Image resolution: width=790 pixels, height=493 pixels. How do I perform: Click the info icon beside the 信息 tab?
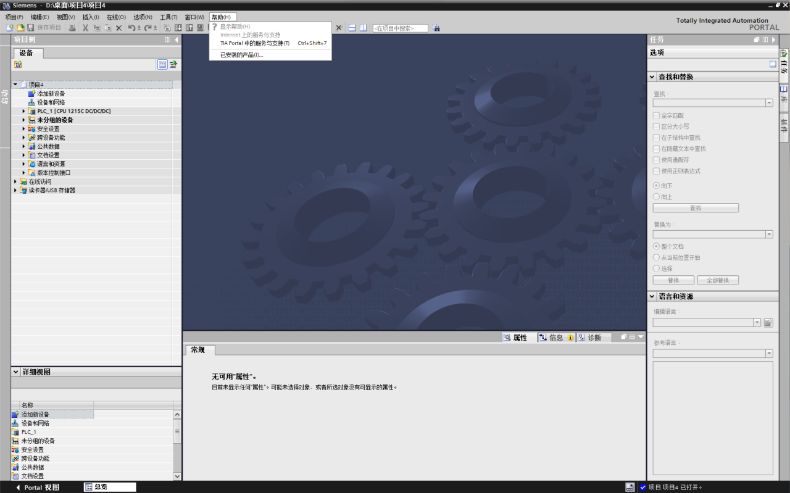click(570, 337)
